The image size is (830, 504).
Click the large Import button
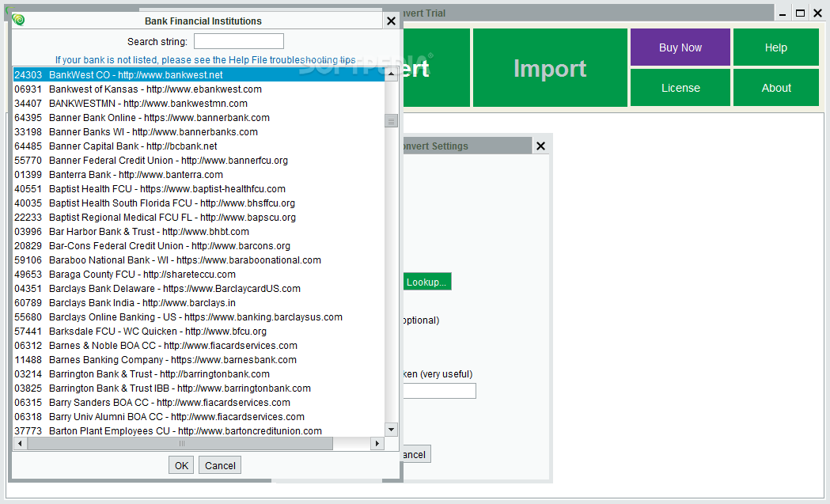click(x=550, y=68)
